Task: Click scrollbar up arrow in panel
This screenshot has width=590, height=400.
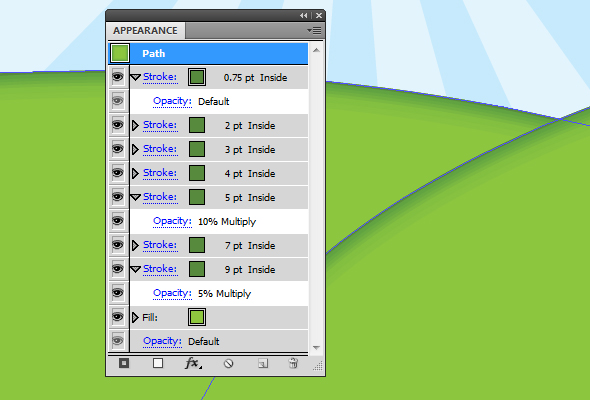Action: pyautogui.click(x=316, y=50)
